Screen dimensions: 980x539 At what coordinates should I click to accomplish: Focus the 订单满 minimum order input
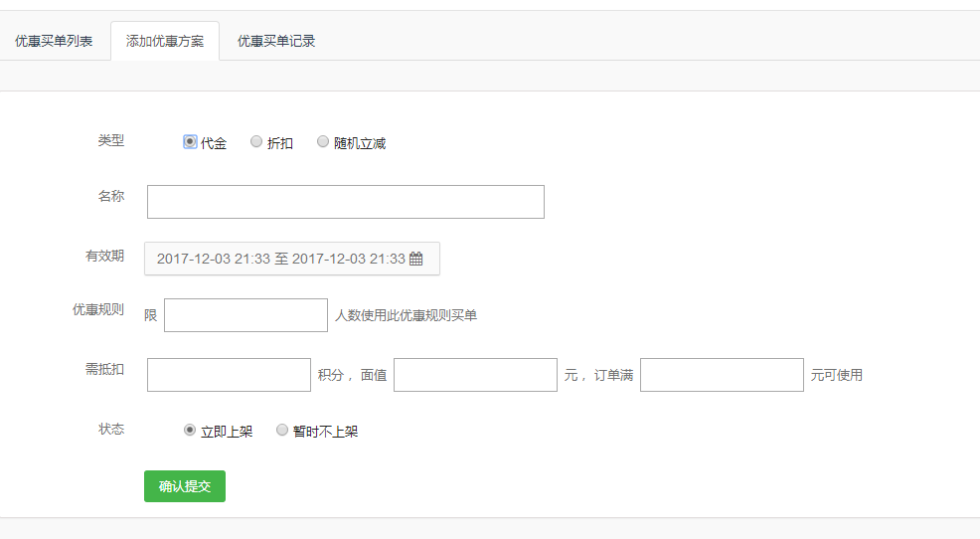click(722, 375)
